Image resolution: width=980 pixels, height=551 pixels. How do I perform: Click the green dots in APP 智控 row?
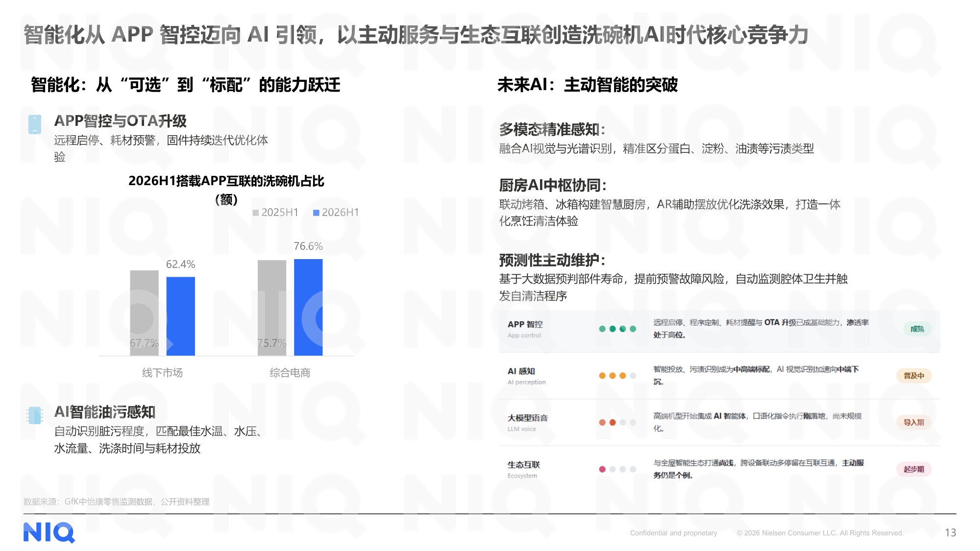tap(617, 329)
